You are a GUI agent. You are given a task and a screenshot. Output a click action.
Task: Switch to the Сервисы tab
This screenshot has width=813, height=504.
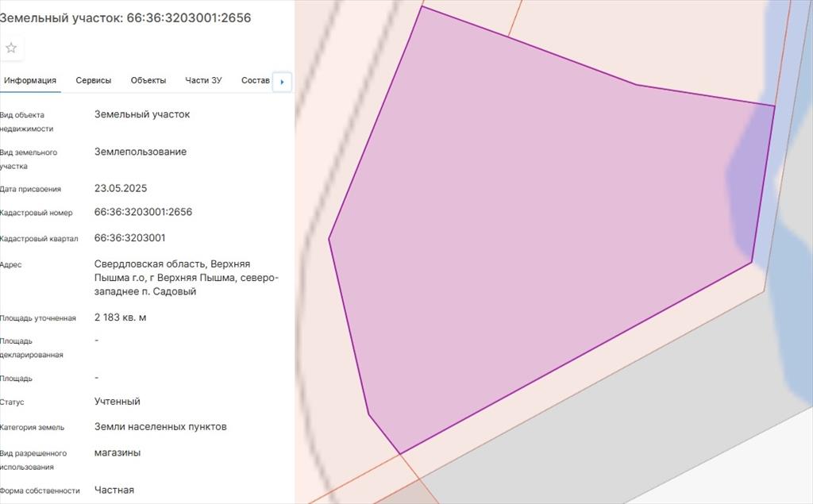pyautogui.click(x=94, y=80)
